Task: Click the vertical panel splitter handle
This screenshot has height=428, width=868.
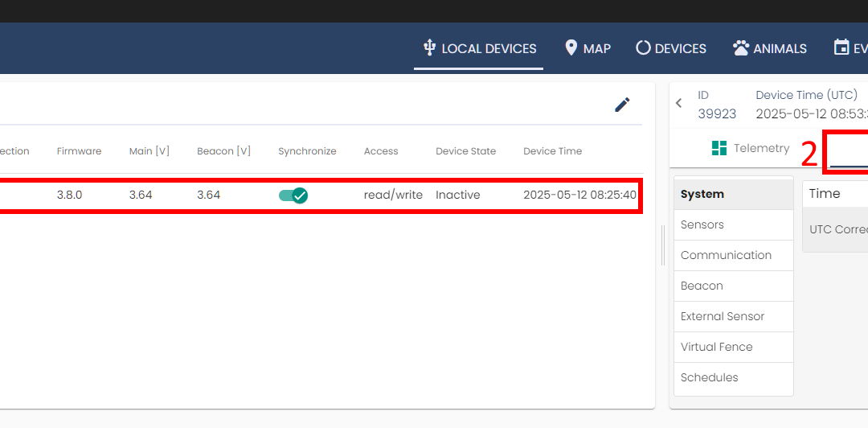Action: pos(663,245)
